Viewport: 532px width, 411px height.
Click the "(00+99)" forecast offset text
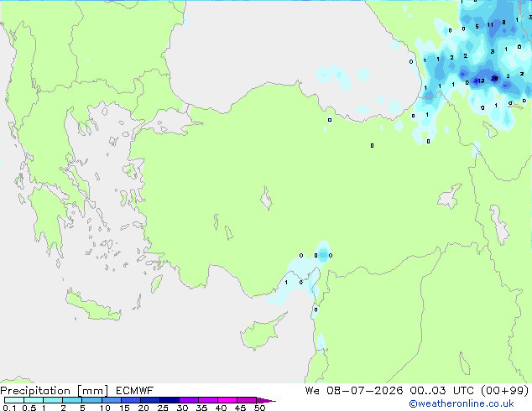(x=505, y=391)
